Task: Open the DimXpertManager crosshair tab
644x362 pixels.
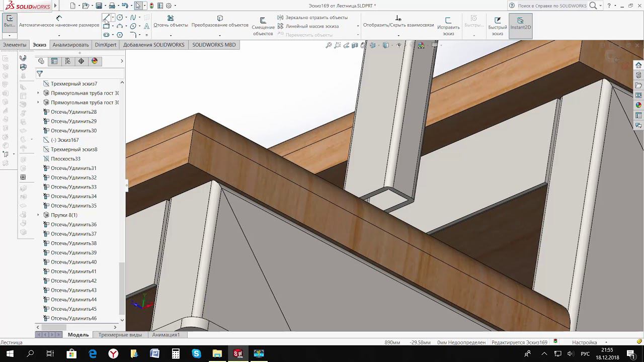Action: tap(81, 61)
